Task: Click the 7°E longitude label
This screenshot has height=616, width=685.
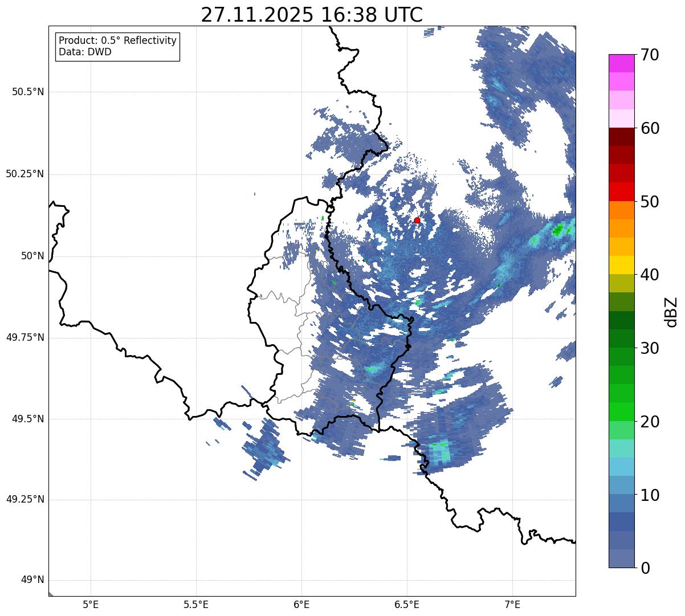Action: (x=512, y=604)
